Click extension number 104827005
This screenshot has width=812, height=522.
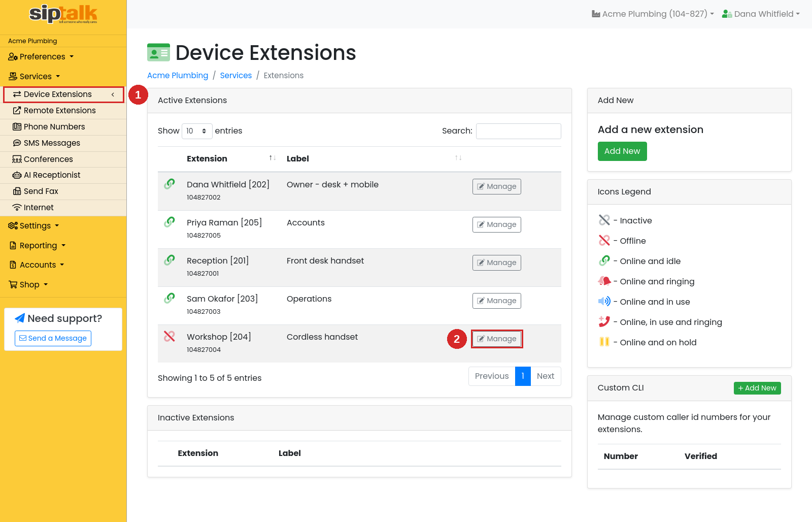pyautogui.click(x=204, y=236)
